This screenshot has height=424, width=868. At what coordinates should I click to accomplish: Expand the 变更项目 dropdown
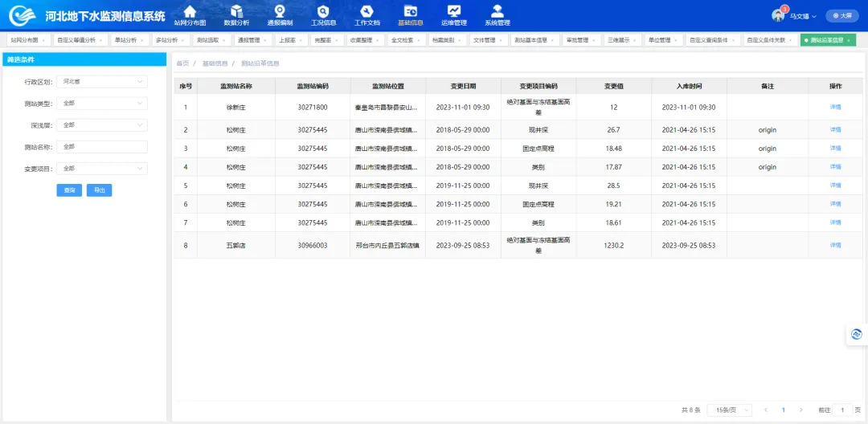click(x=101, y=169)
